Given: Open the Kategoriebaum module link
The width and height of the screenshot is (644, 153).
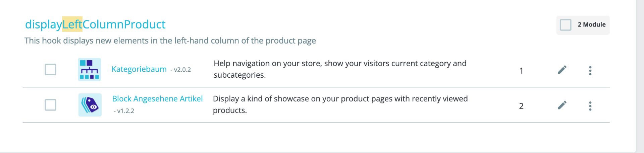Looking at the screenshot, I should coord(139,69).
